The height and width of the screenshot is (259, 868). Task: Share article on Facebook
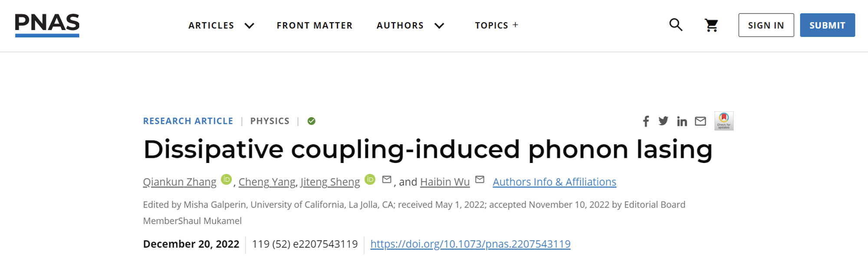pyautogui.click(x=646, y=121)
